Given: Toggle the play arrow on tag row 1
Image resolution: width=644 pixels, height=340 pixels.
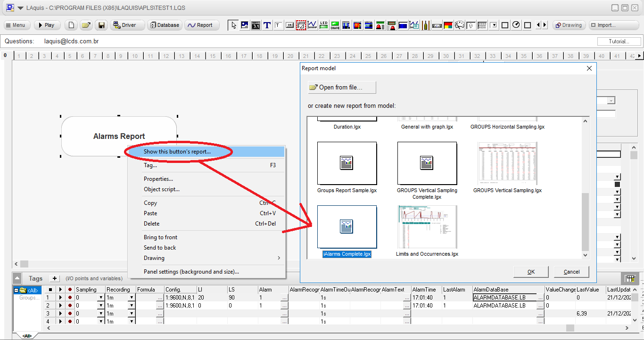Looking at the screenshot, I should click(60, 297).
